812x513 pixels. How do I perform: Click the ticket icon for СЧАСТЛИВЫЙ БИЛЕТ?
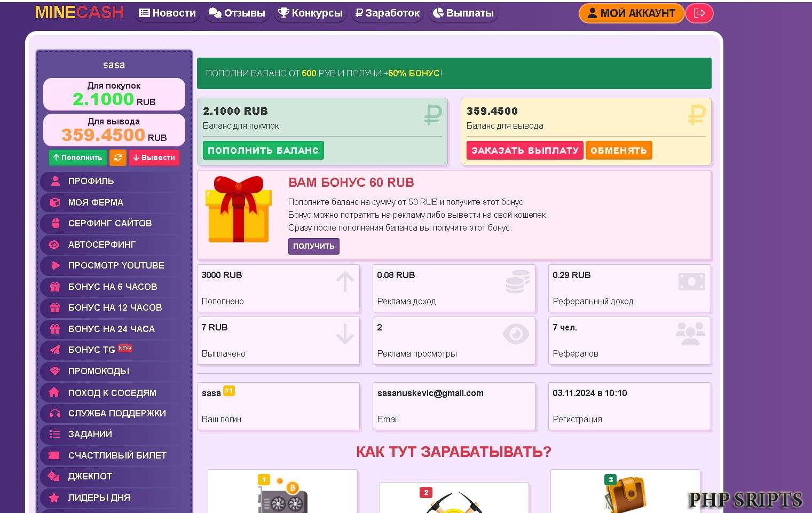click(54, 455)
